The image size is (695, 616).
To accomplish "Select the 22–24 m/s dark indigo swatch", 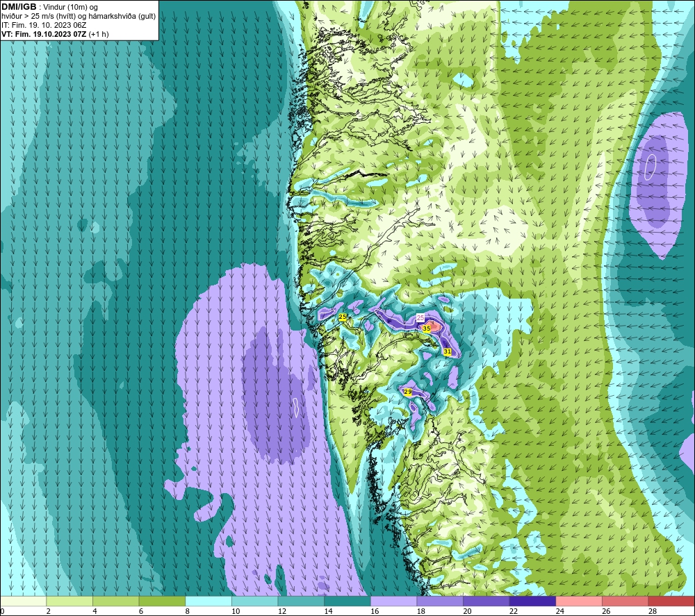I will [x=533, y=601].
